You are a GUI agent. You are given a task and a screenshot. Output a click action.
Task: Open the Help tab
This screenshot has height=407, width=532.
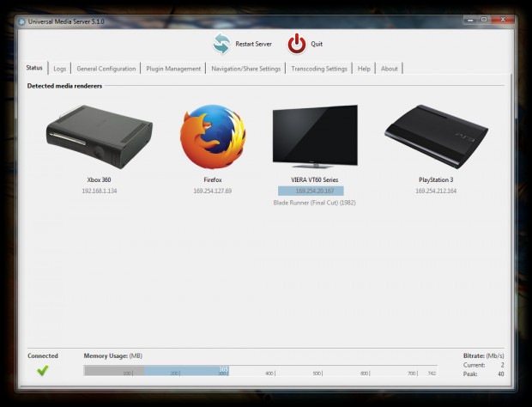(x=364, y=69)
